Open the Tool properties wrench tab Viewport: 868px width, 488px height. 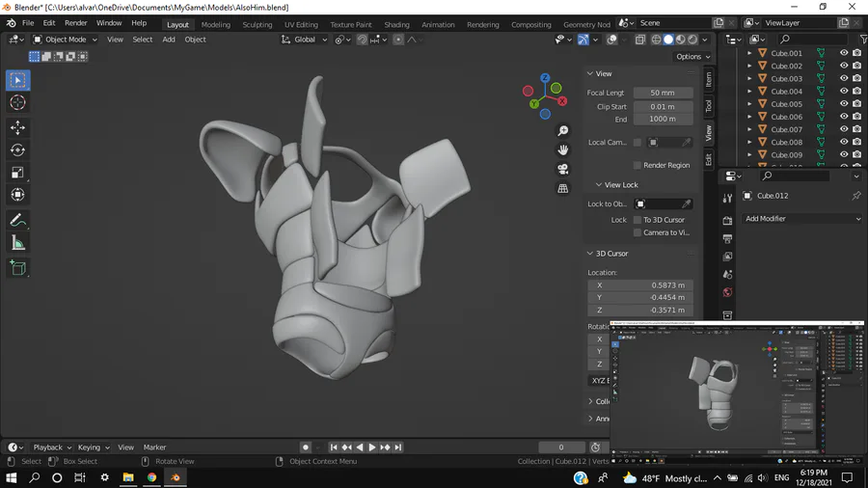tap(727, 199)
